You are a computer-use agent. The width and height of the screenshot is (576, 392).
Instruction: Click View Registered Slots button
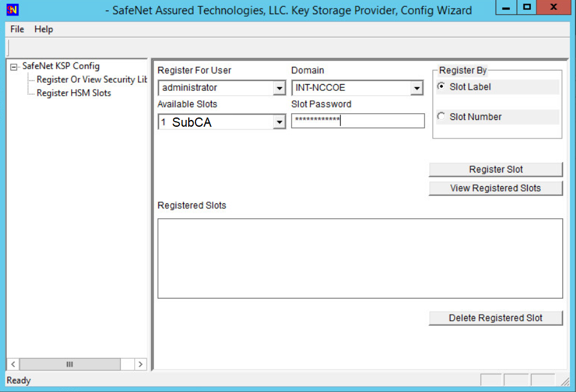pos(496,188)
